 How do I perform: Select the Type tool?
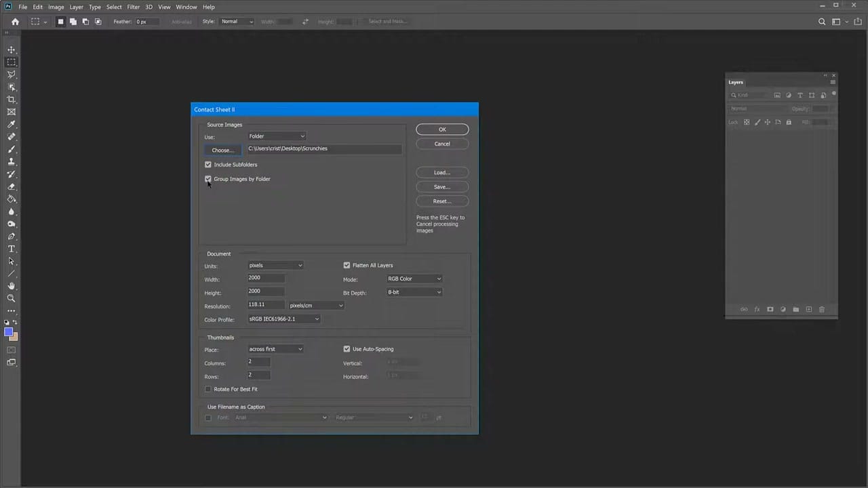click(x=11, y=249)
